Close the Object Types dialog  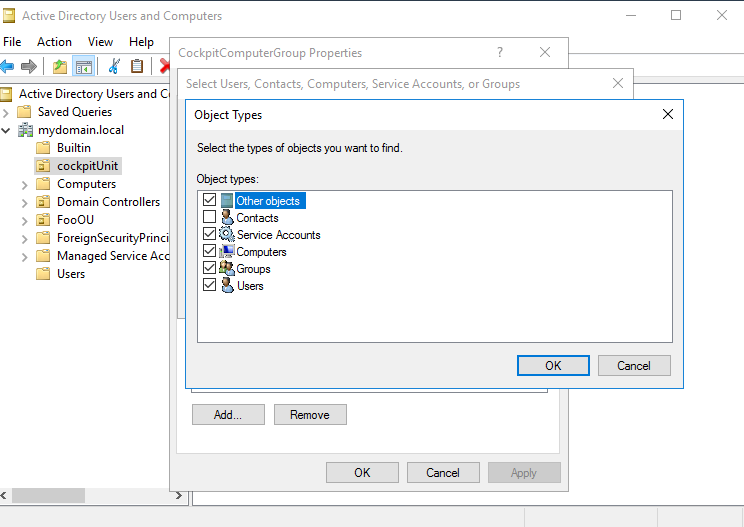668,114
